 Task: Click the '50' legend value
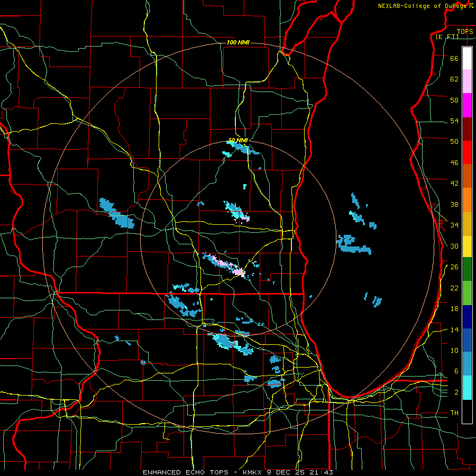coord(454,142)
